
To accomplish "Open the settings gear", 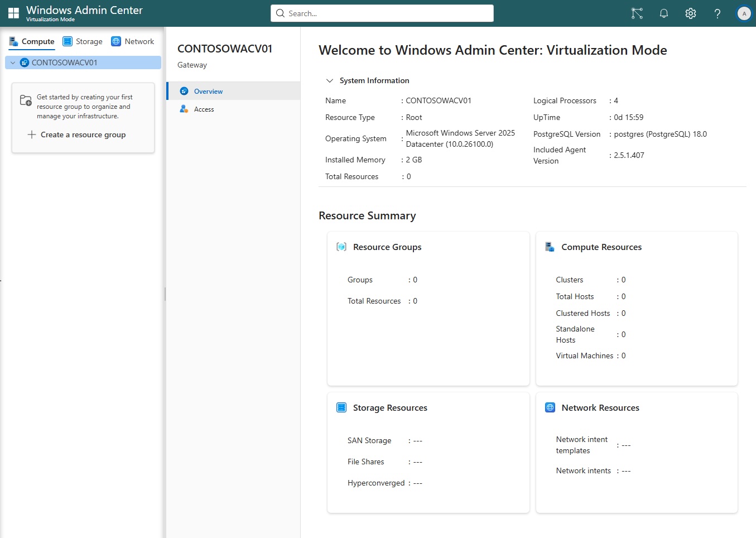I will [x=691, y=13].
